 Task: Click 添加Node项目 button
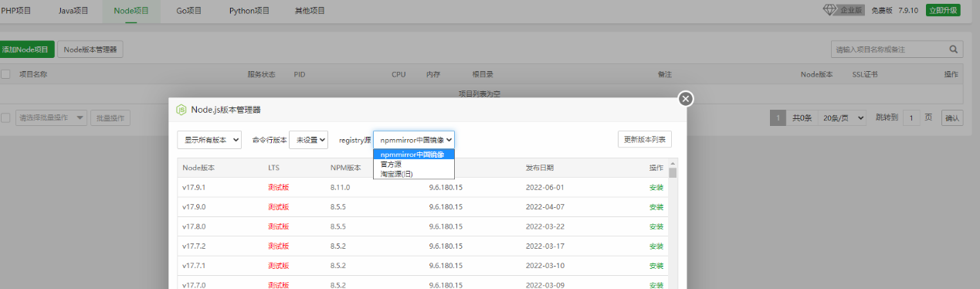tap(25, 49)
